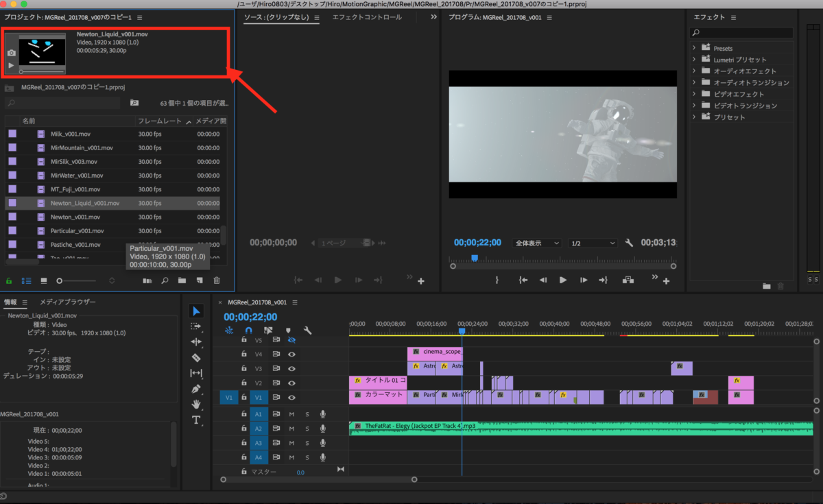Image resolution: width=823 pixels, height=504 pixels.
Task: Step back one frame in Program monitor
Action: [x=543, y=280]
